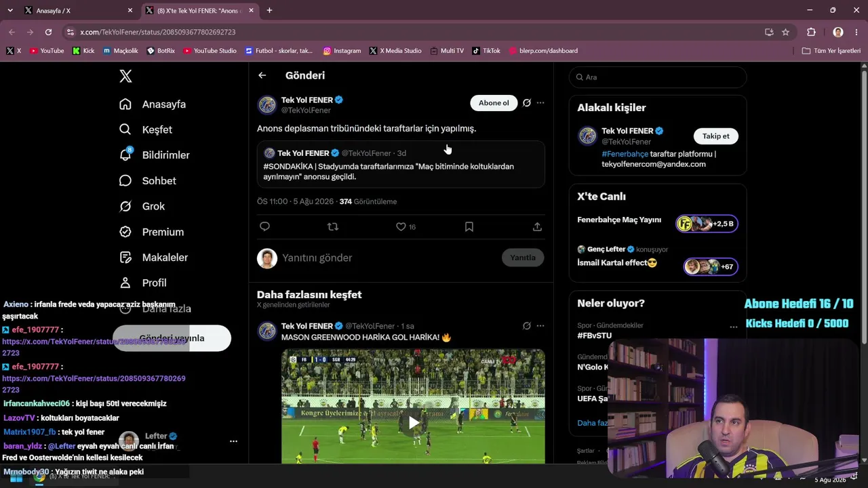
Task: Bookmark the post with the bookmark icon
Action: click(469, 227)
